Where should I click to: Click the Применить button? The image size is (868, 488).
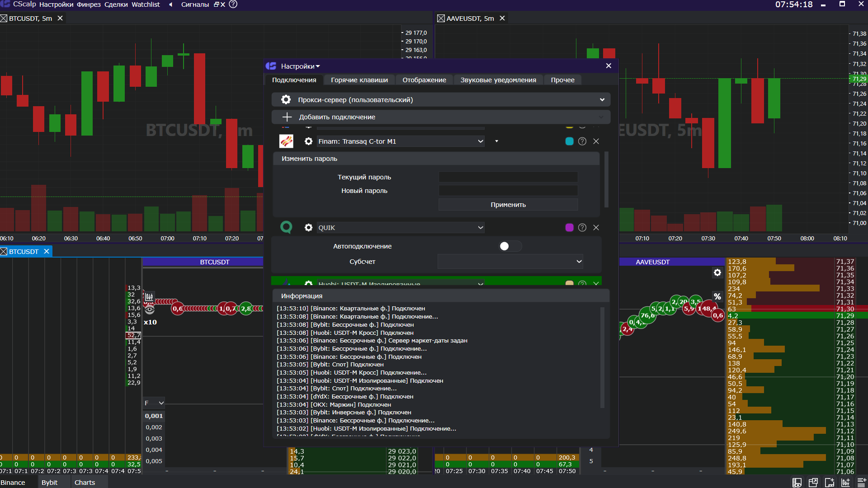[508, 205]
